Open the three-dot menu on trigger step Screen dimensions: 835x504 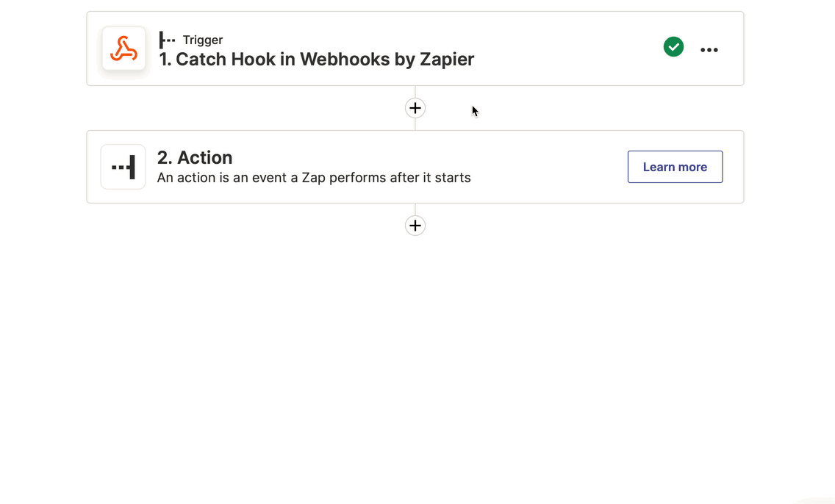coord(709,50)
